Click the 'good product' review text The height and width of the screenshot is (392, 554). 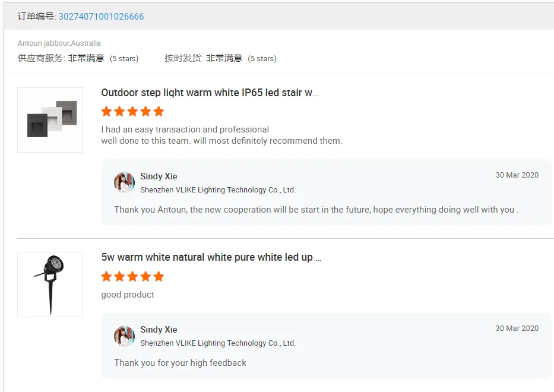[x=128, y=295]
